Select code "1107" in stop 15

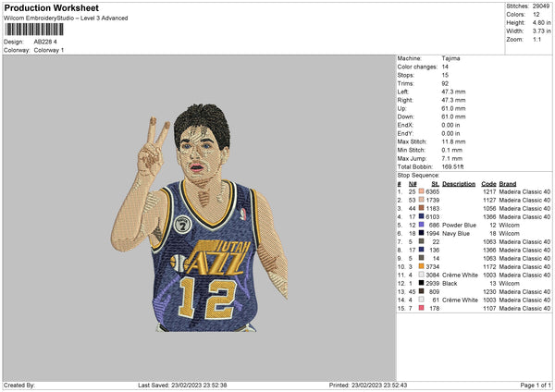tap(489, 308)
